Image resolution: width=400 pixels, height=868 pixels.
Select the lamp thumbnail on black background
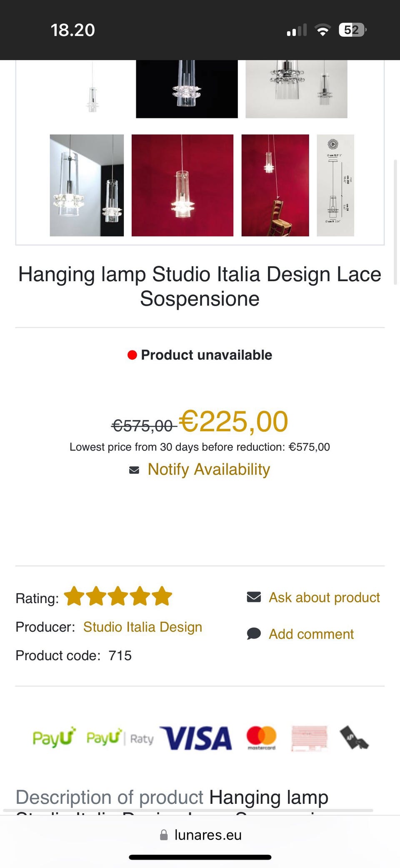click(x=187, y=88)
